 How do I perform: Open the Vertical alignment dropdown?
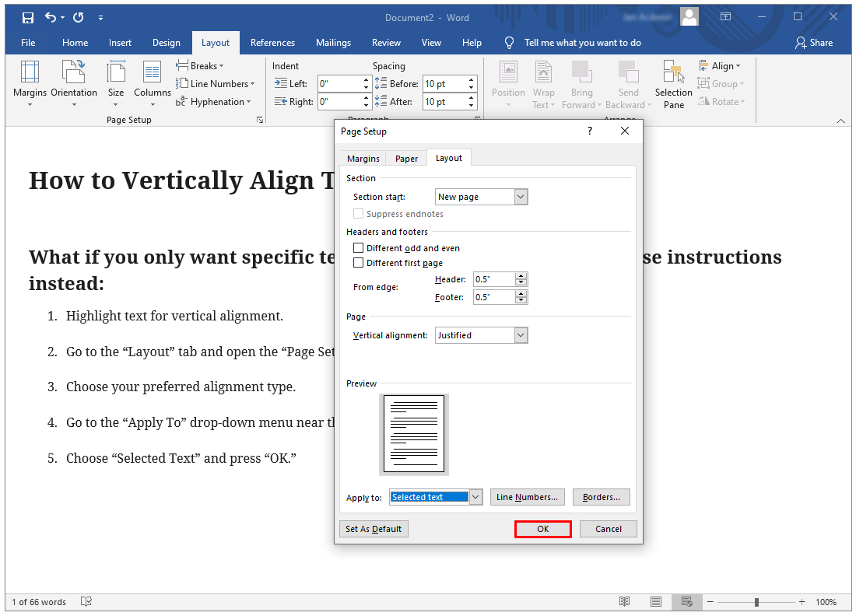521,335
